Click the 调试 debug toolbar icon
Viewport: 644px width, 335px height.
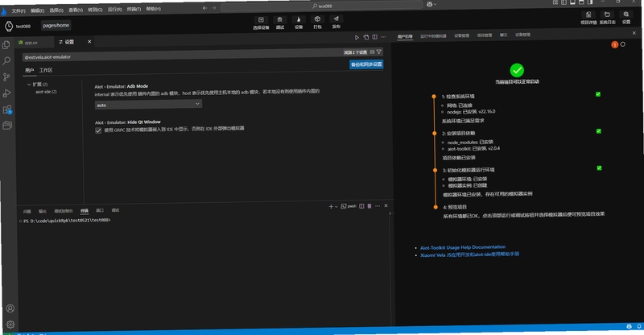tap(279, 23)
